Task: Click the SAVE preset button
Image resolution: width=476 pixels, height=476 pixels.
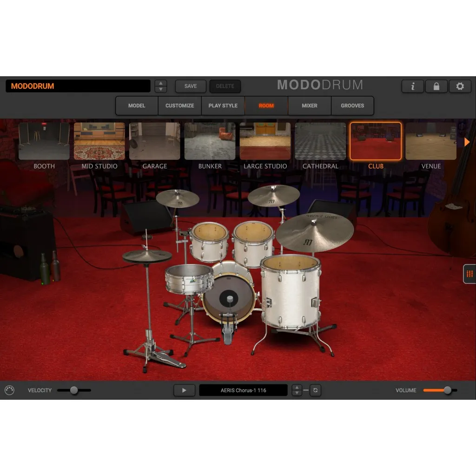Action: (191, 86)
